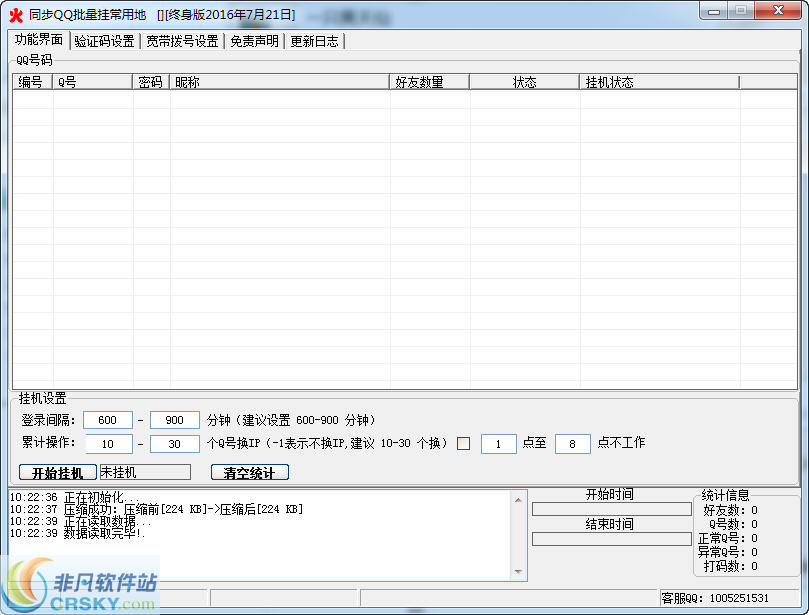
Task: Click log line 正在初始化
Action: tap(75, 497)
